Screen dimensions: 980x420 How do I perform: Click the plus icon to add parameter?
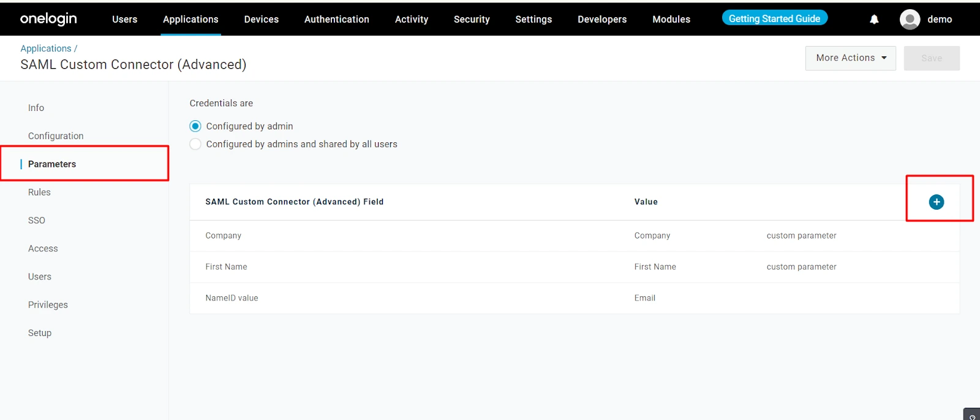936,202
